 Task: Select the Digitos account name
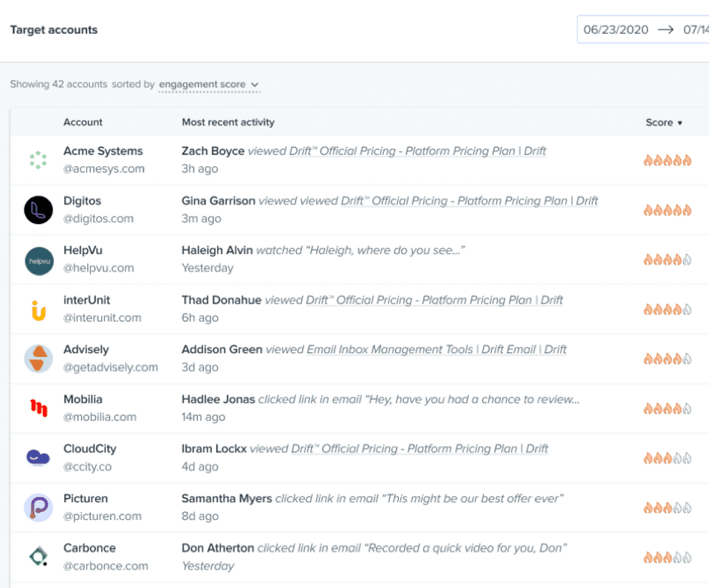(82, 201)
